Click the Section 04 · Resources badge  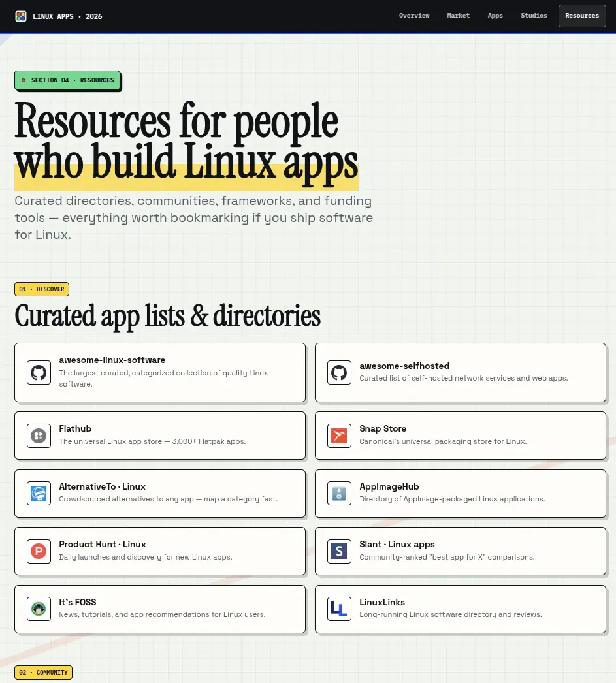tap(67, 80)
